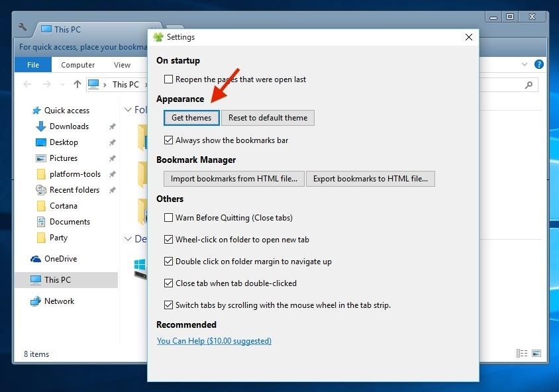
Task: Click the clover icon in Settings title bar
Action: 158,37
